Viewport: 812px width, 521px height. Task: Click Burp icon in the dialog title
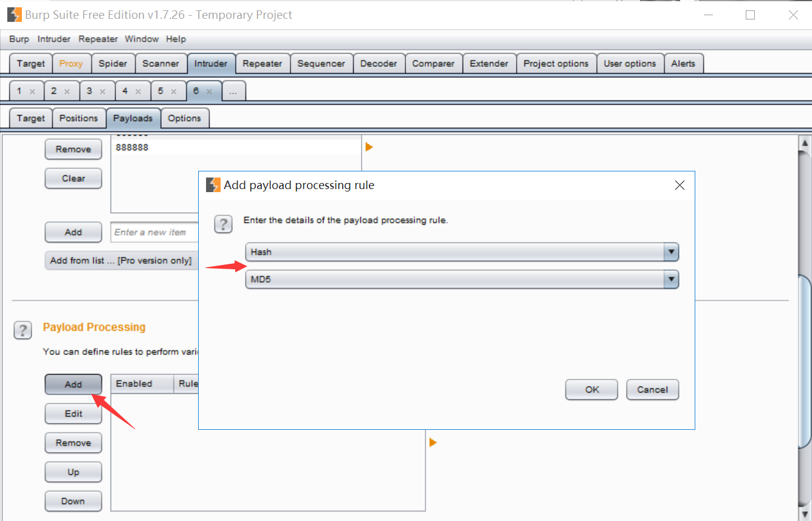click(213, 185)
